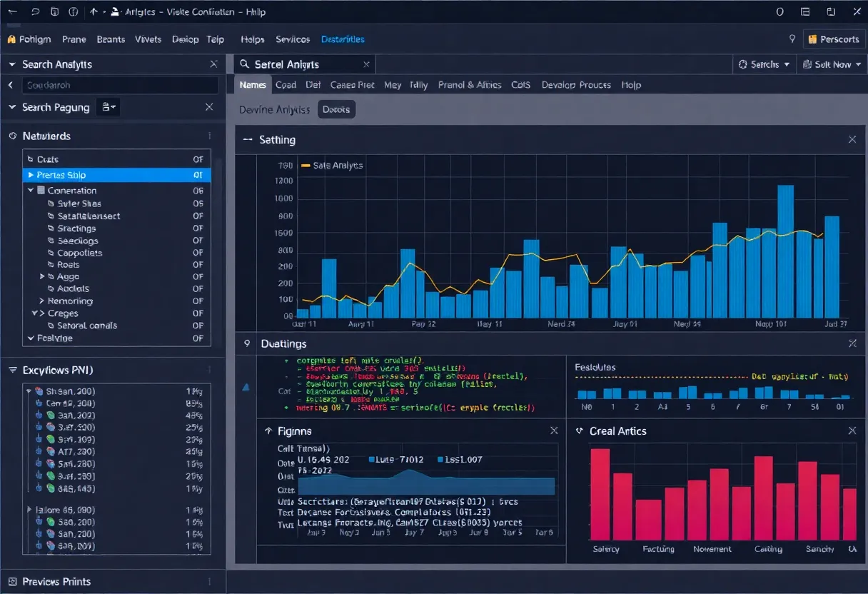Select the Duatings panel lightning icon
This screenshot has height=594, width=868.
pos(246,343)
